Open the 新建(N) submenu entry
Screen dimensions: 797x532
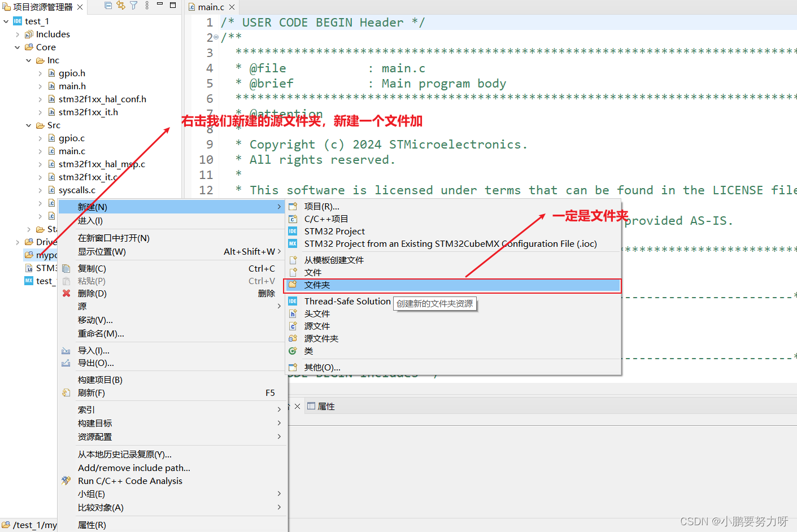pos(172,207)
